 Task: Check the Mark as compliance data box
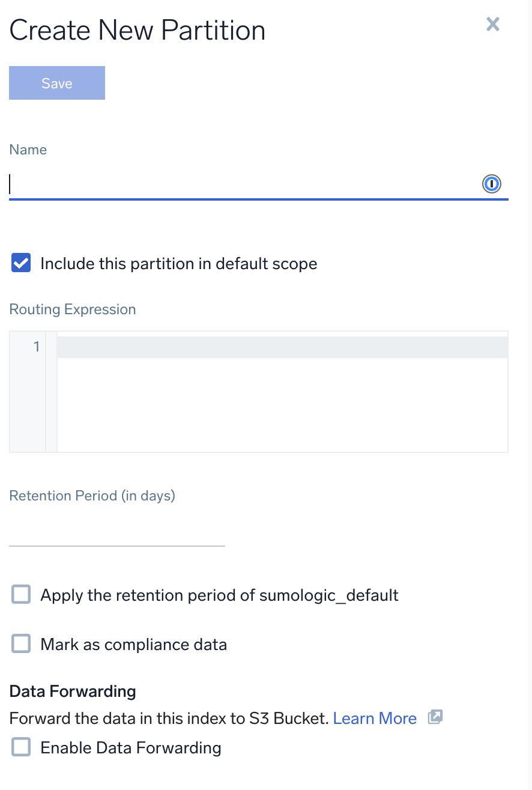click(22, 644)
